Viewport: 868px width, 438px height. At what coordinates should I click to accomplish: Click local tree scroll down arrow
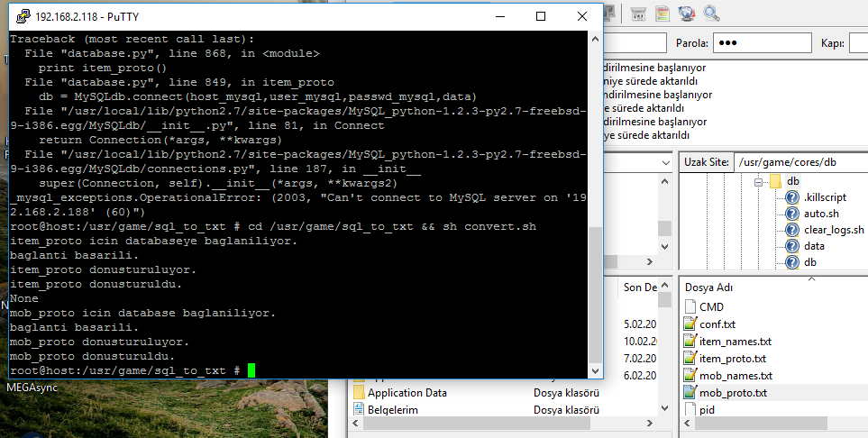coord(666,246)
